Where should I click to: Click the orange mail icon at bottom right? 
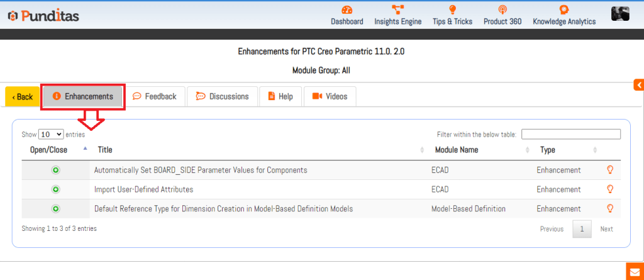point(635,271)
